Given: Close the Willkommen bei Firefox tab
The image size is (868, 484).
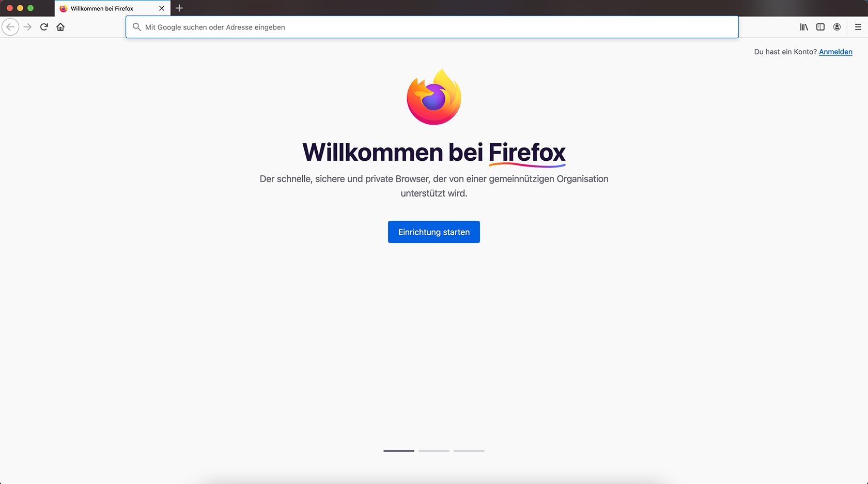Looking at the screenshot, I should click(162, 8).
